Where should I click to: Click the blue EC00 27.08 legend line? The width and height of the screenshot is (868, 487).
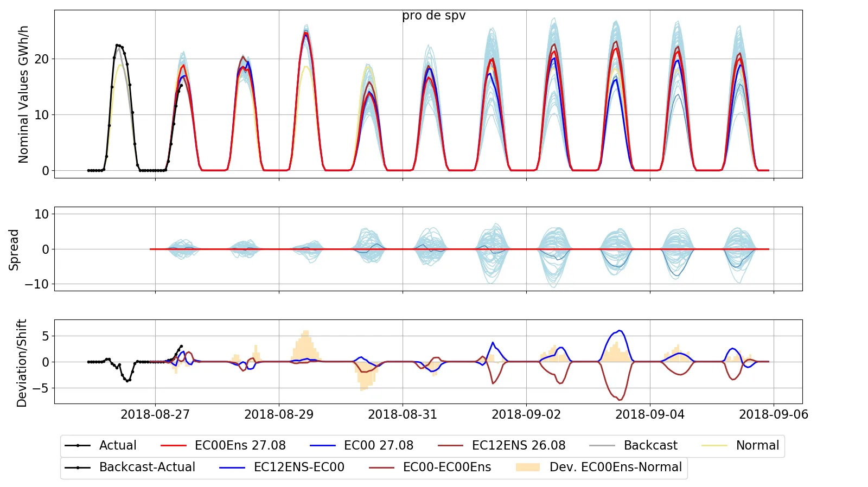point(323,446)
